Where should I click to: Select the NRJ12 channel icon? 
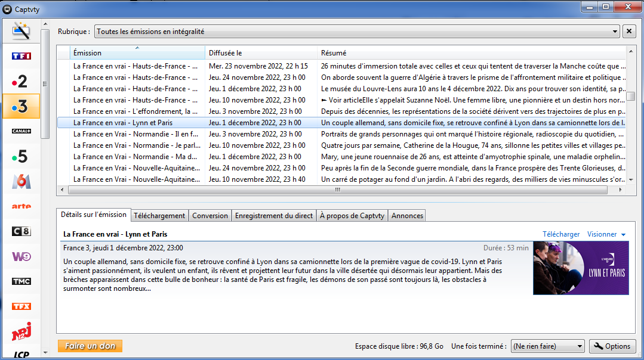point(21,331)
